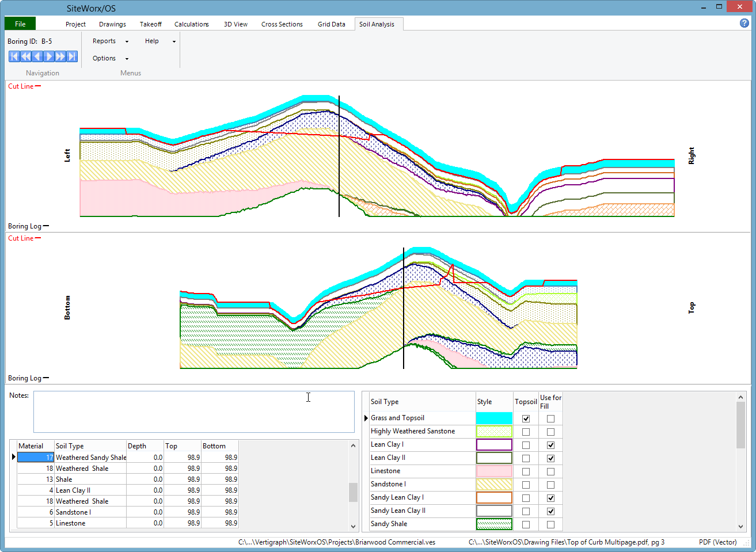Jump to the first boring record
Screen dimensions: 756x552
tap(14, 56)
